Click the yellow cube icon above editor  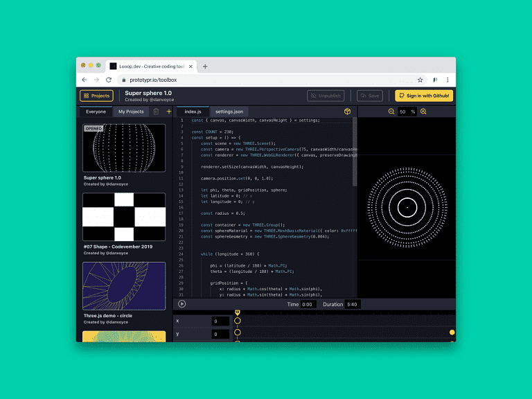point(348,112)
